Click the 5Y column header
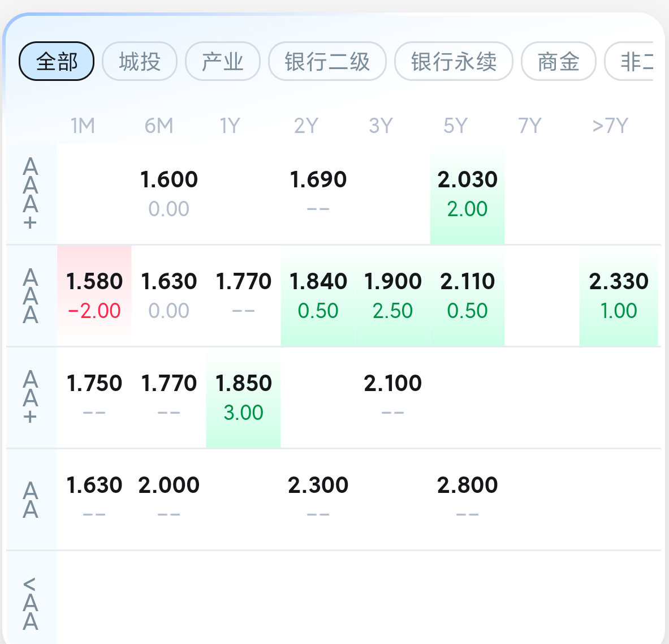The height and width of the screenshot is (644, 669). click(x=455, y=126)
